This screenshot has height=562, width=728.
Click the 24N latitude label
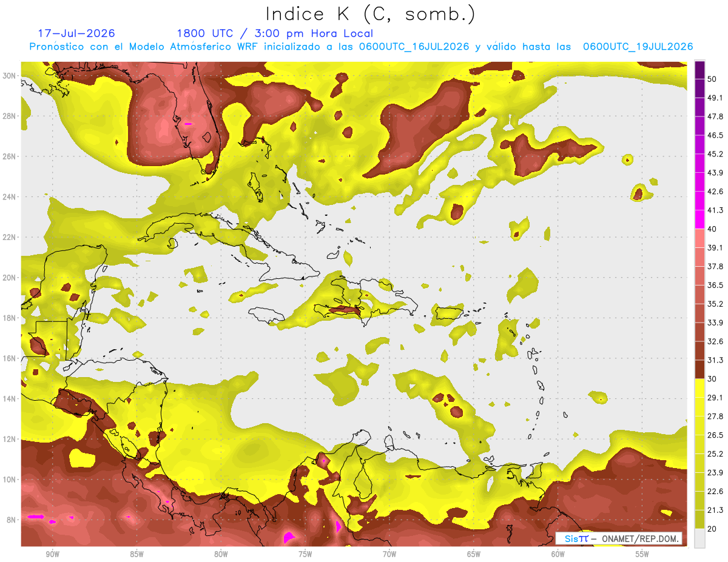tap(10, 197)
